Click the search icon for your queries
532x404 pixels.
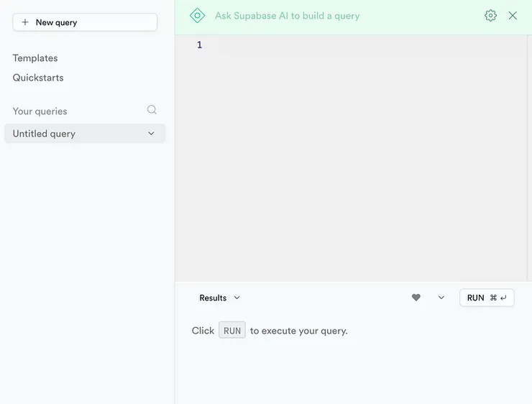click(x=152, y=110)
